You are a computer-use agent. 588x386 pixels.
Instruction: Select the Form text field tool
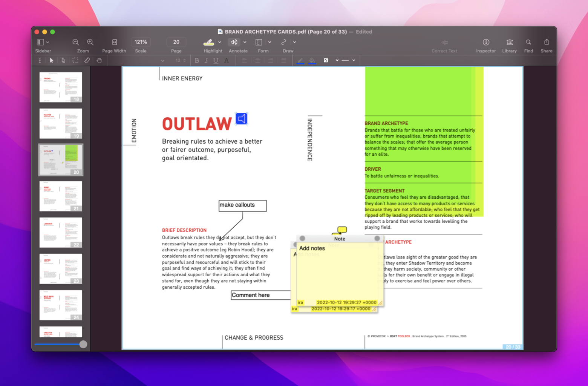click(259, 42)
